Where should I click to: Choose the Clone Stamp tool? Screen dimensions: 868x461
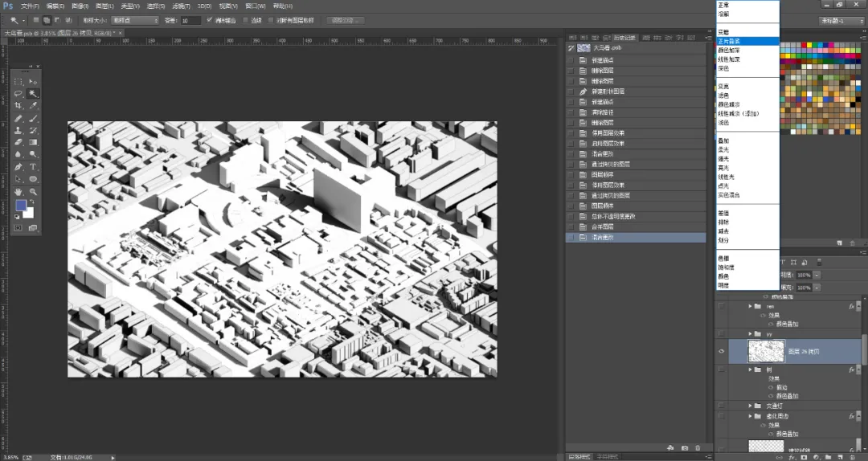pyautogui.click(x=18, y=131)
